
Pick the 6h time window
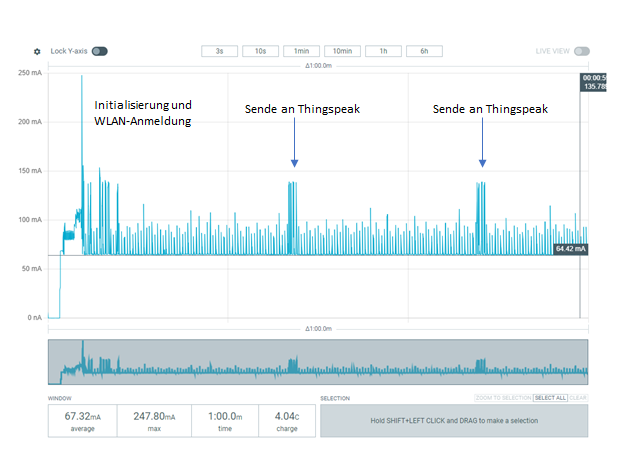click(424, 51)
